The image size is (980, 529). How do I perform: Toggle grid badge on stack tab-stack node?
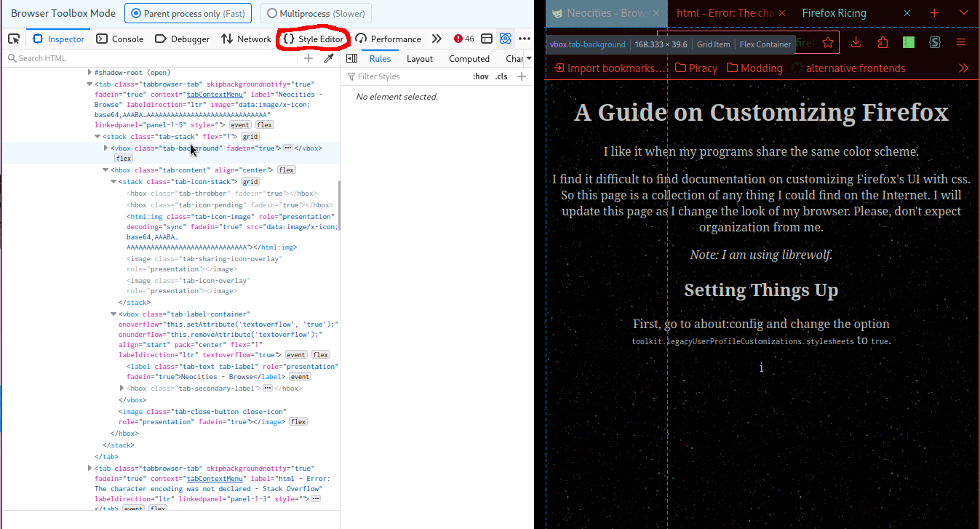click(250, 137)
